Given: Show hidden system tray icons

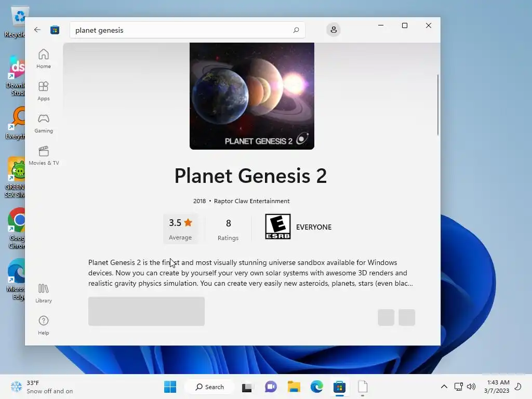Looking at the screenshot, I should [444, 387].
